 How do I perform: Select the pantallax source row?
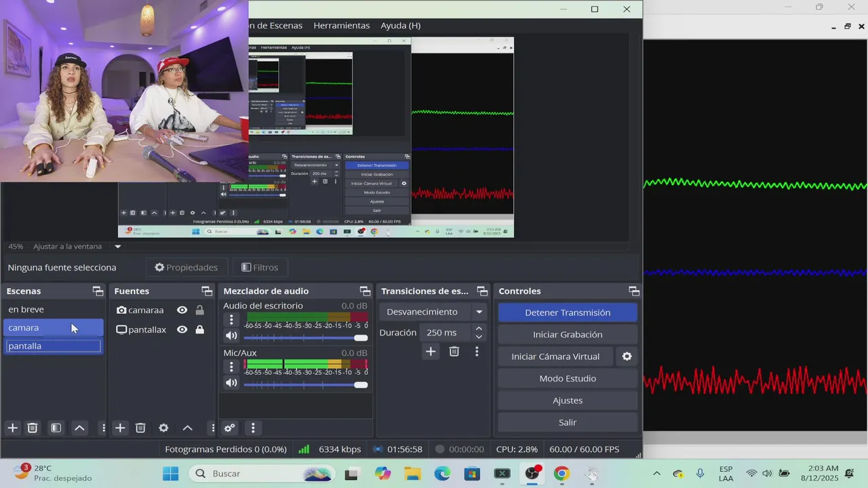click(x=161, y=329)
